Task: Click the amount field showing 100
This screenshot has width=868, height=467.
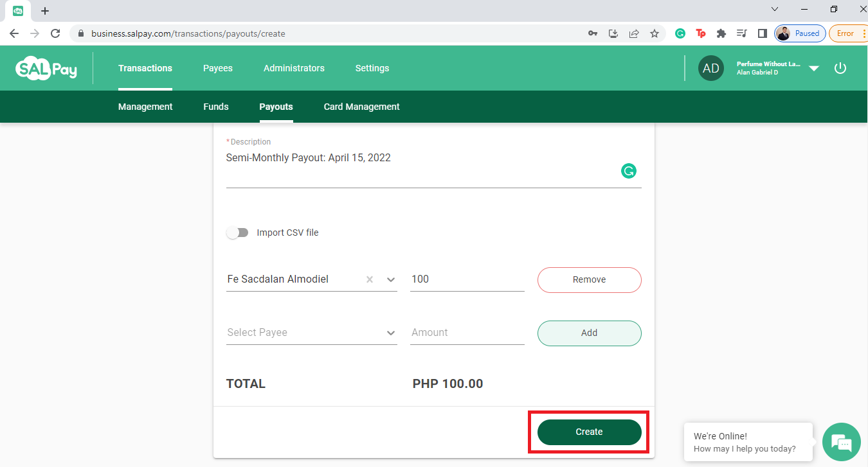Action: click(467, 279)
